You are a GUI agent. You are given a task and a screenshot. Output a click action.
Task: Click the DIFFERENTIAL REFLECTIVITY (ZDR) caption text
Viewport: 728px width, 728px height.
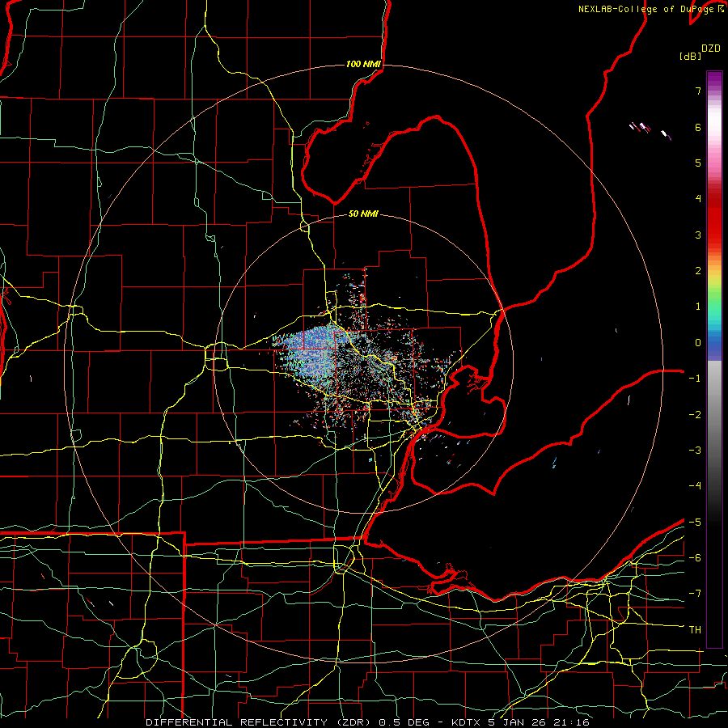[258, 722]
